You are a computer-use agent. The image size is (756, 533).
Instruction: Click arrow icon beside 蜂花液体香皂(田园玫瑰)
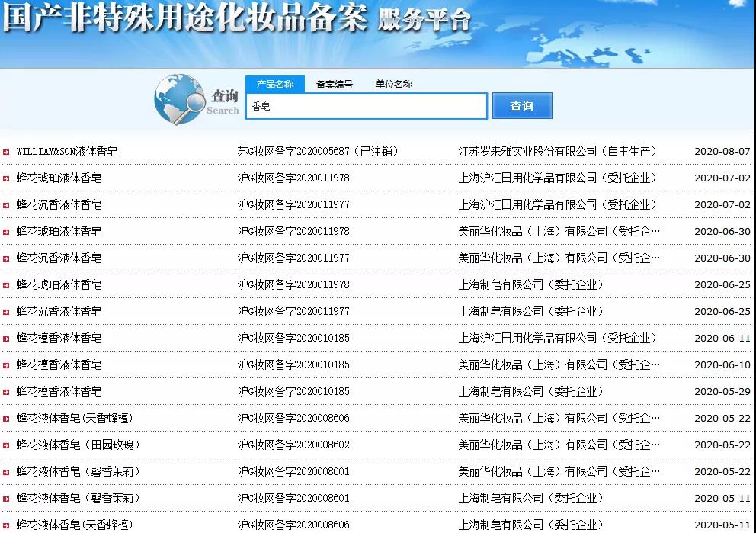point(6,446)
